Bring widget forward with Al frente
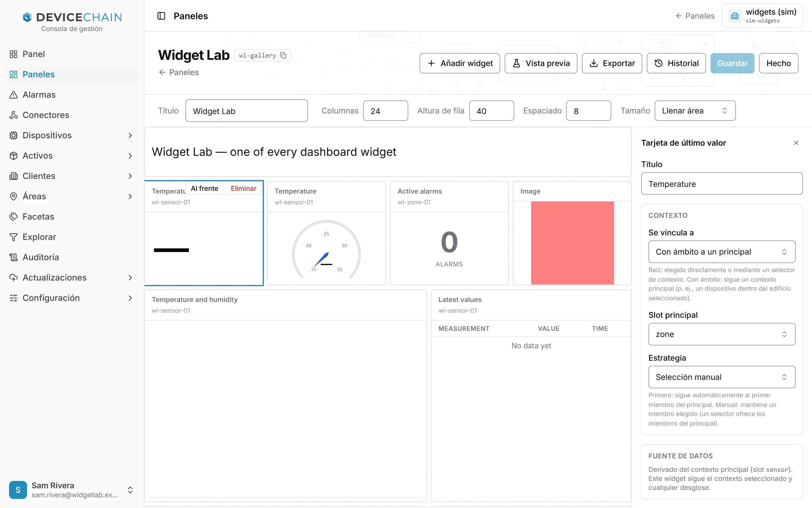Viewport: 812px width, 508px height. click(x=204, y=189)
